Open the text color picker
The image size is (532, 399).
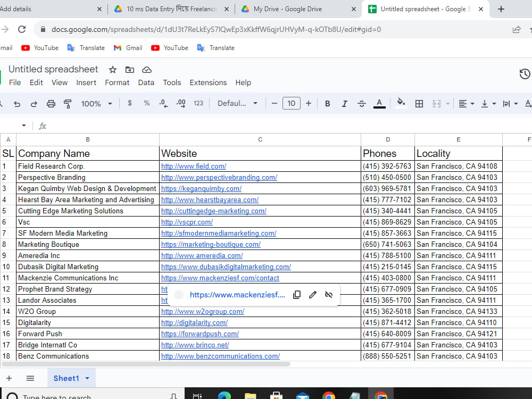click(x=379, y=104)
